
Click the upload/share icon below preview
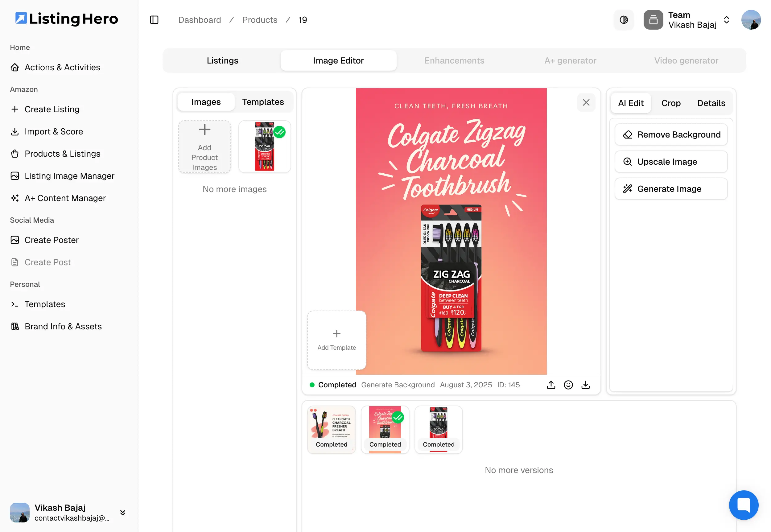click(x=551, y=385)
